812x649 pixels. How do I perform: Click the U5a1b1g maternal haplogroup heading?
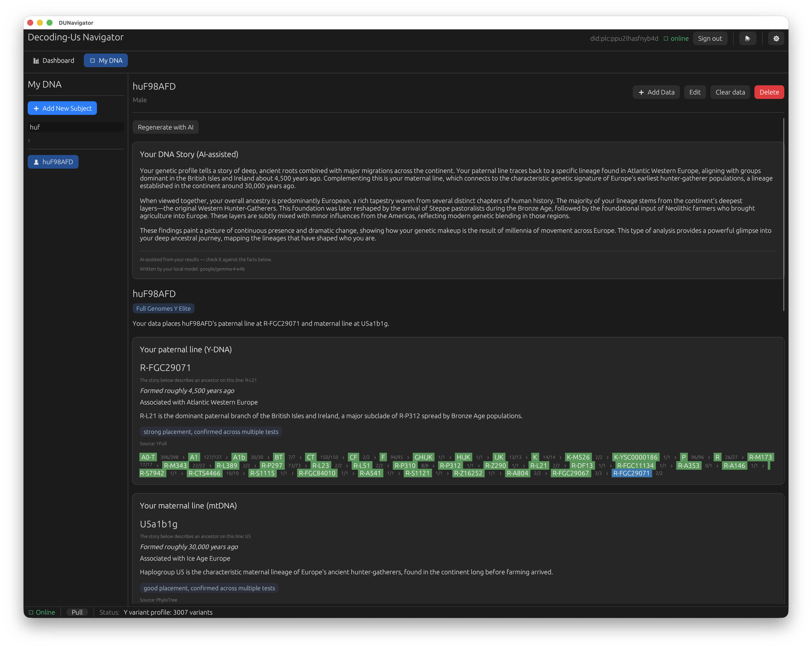pos(159,524)
